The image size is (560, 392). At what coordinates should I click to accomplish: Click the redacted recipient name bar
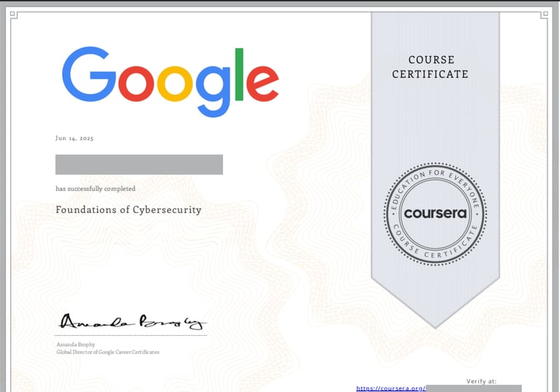pos(139,165)
